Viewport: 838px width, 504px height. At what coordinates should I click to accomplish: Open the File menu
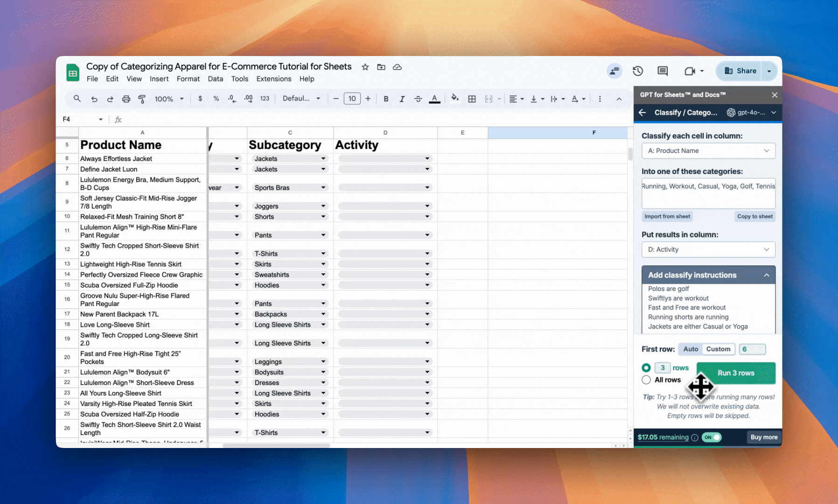click(x=92, y=79)
